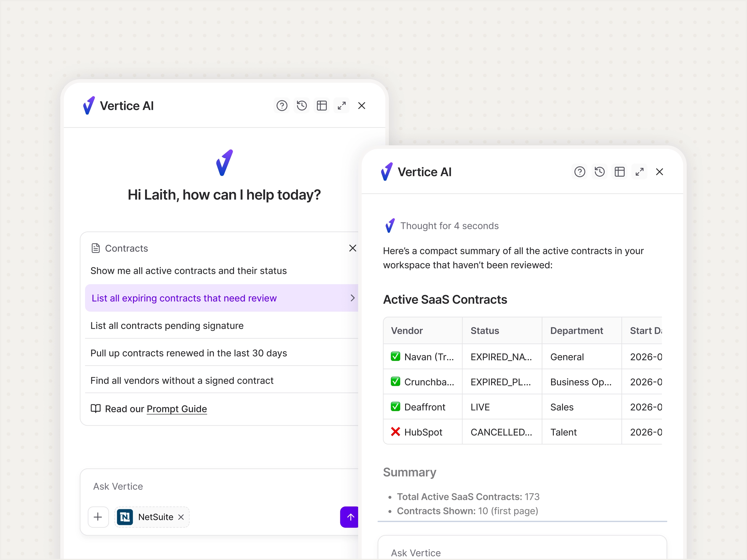
Task: Click the book icon beside Read our Prompt Guide
Action: pos(95,408)
